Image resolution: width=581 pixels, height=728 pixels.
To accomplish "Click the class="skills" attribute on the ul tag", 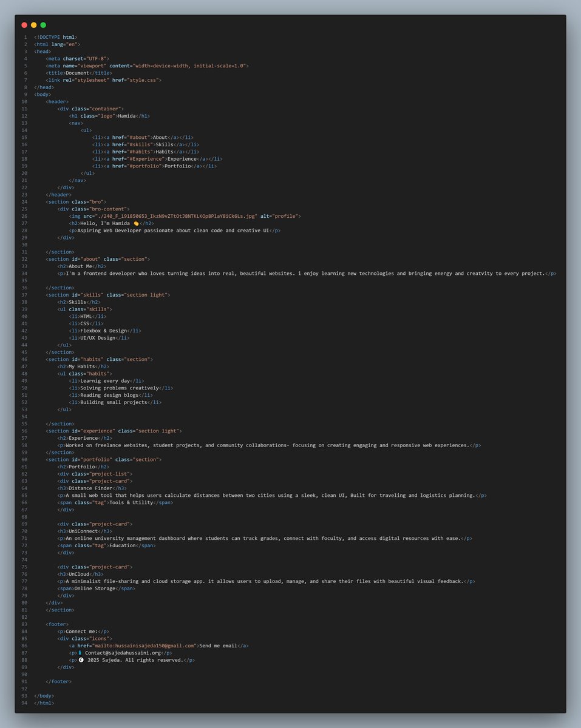I will point(90,309).
